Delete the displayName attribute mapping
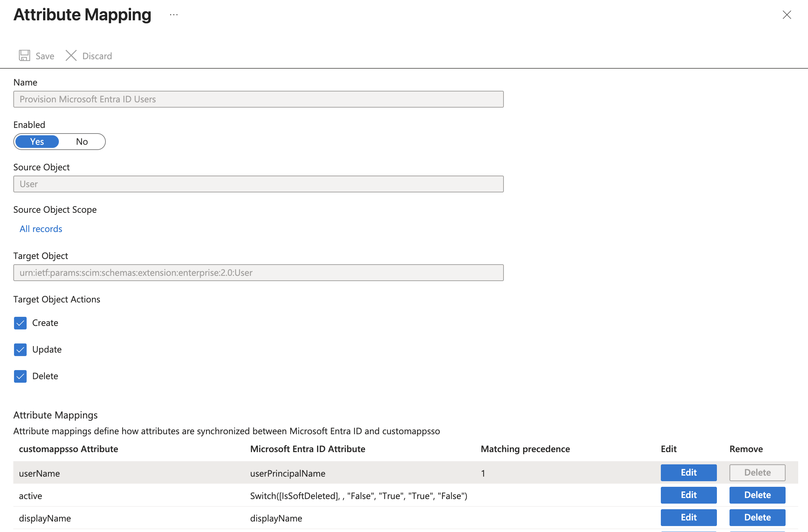This screenshot has height=532, width=808. click(757, 517)
